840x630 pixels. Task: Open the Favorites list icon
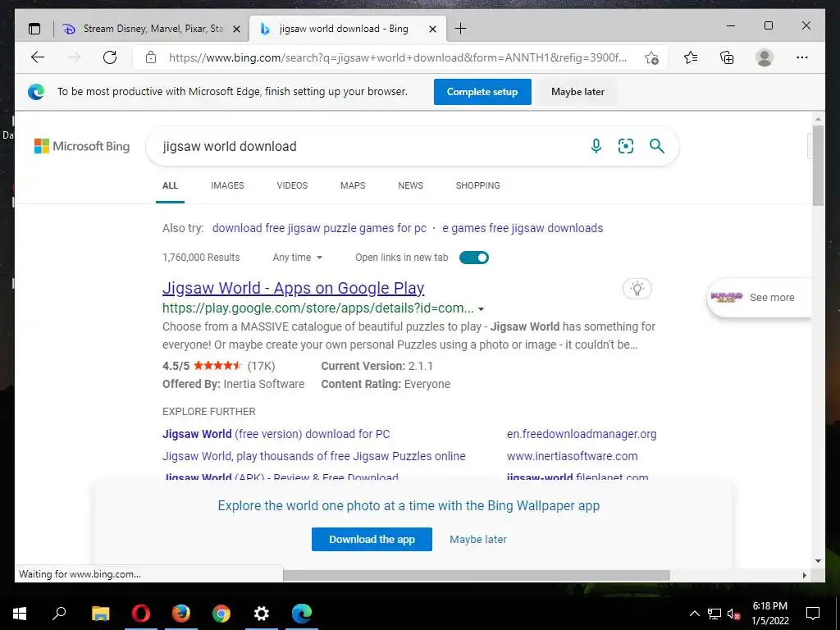point(691,57)
